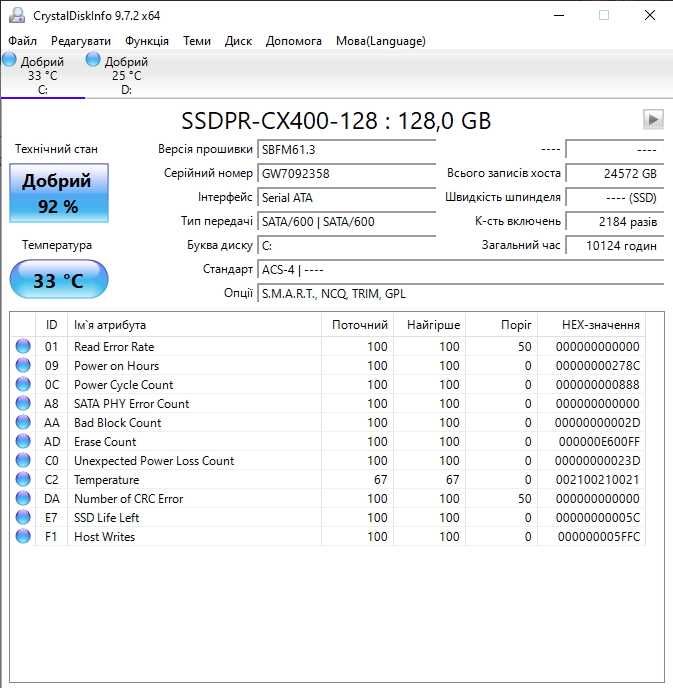The image size is (673, 688).
Task: Click status orb of Erase Count row
Action: [x=23, y=441]
